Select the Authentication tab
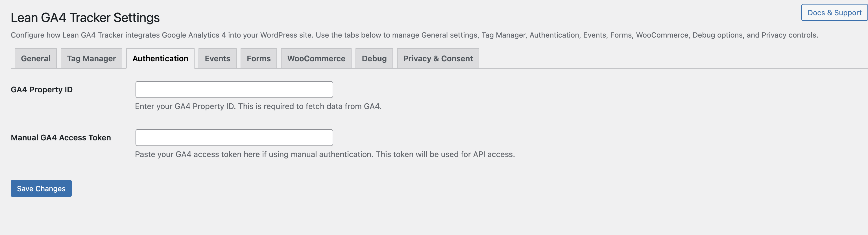This screenshot has width=868, height=235. coord(160,59)
